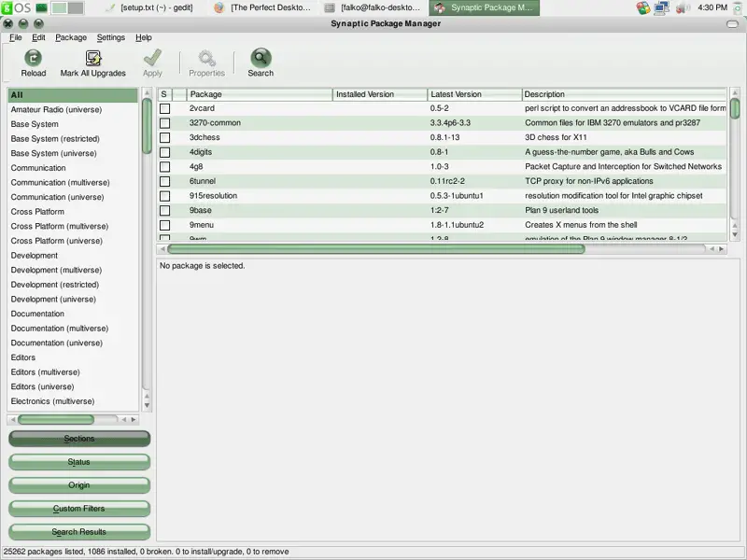The image size is (747, 560).
Task: Select the 915resolution package name
Action: 213,196
